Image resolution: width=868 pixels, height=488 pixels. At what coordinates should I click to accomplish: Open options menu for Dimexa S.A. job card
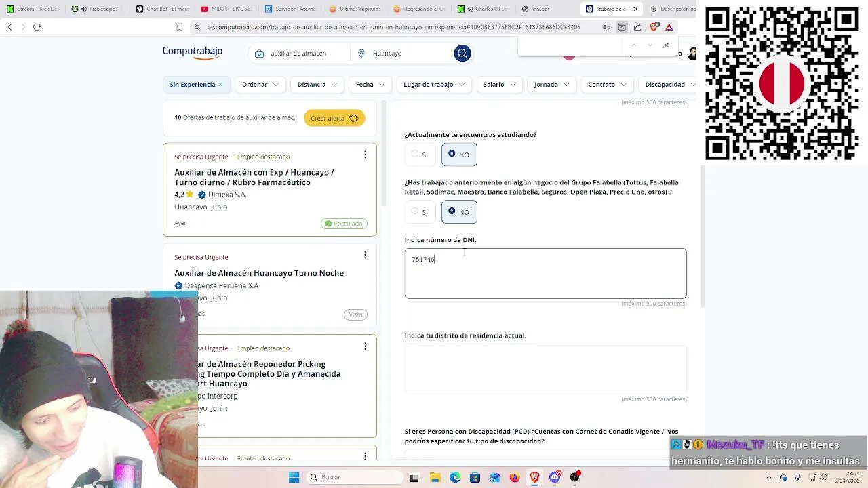click(x=365, y=155)
